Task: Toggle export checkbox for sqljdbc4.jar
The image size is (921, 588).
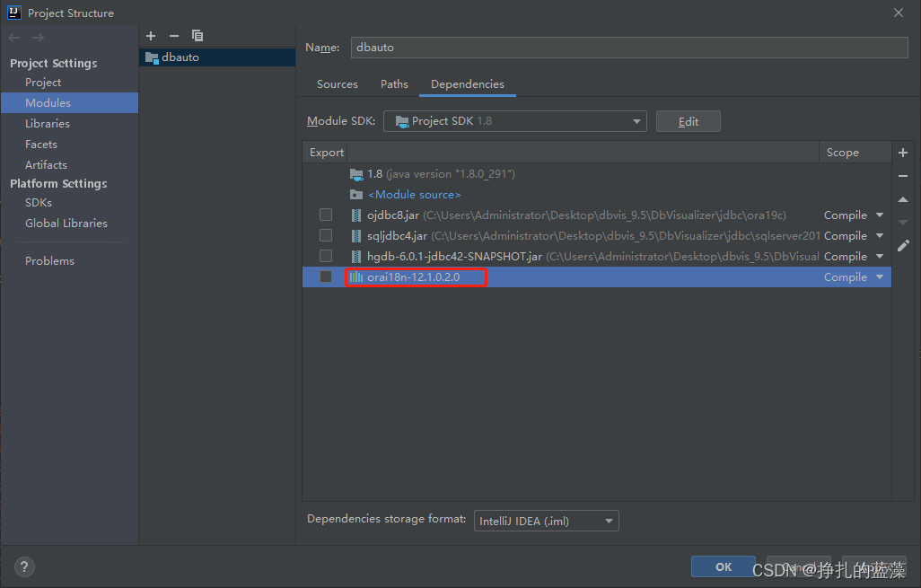Action: [326, 235]
